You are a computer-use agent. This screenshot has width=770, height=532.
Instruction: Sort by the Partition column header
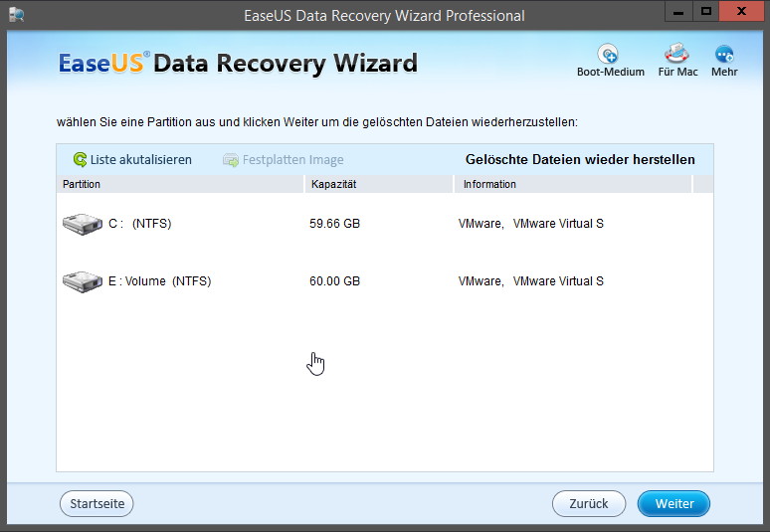click(180, 184)
